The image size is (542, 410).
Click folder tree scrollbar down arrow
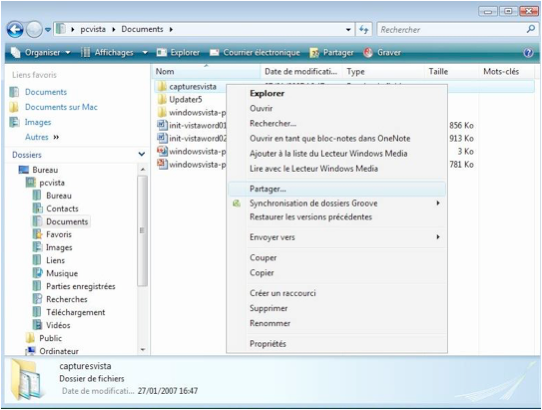tap(142, 350)
